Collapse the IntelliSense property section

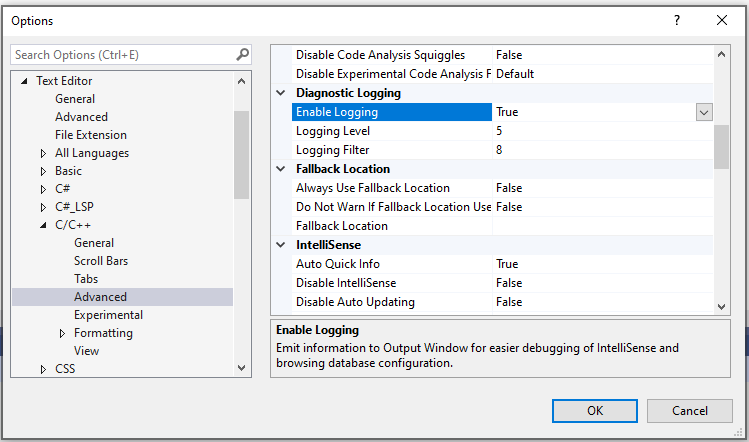point(281,245)
